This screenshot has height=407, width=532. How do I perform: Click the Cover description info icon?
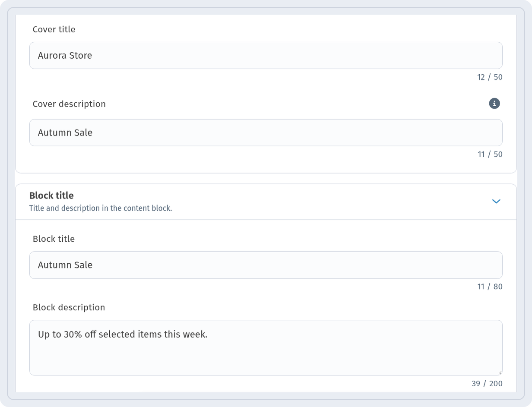click(494, 104)
